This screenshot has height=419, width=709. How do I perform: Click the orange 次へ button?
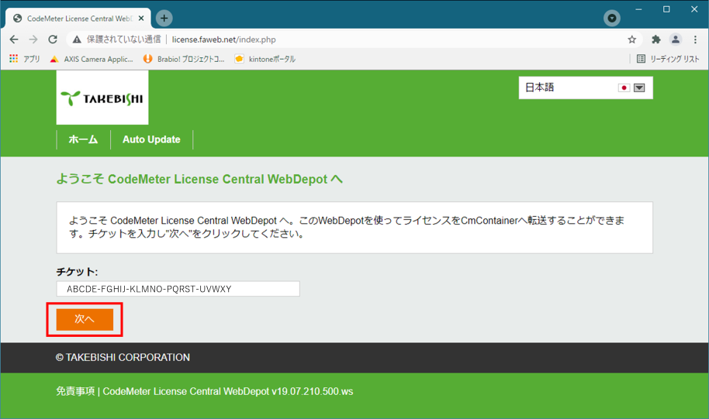click(84, 320)
